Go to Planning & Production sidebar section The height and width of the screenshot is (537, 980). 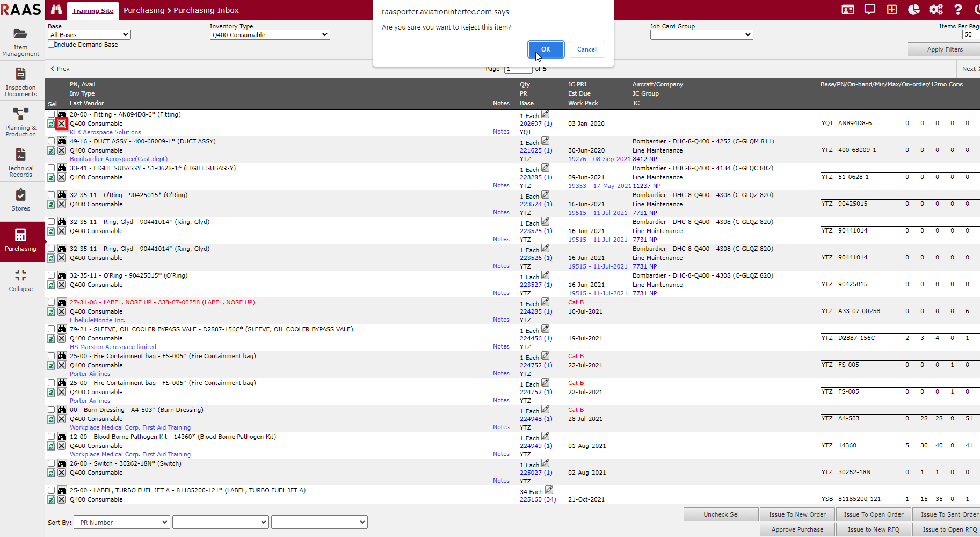coord(21,122)
